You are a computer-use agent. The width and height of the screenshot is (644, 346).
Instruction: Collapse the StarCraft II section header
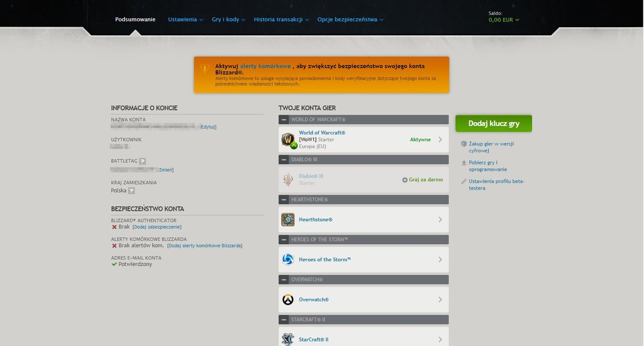[x=284, y=320]
